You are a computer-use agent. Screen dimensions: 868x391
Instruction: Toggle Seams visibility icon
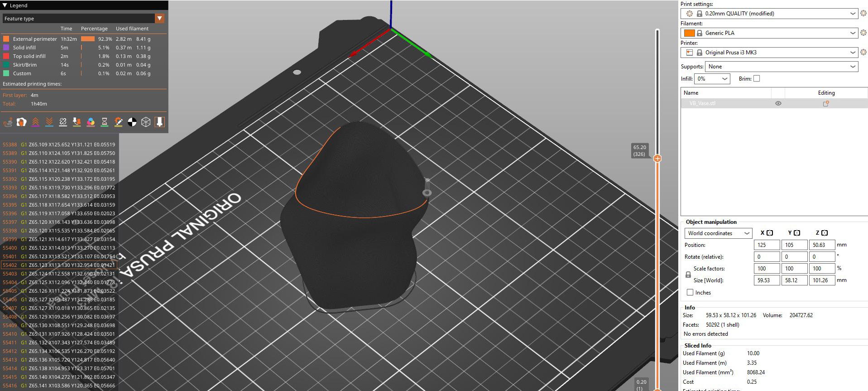pyautogui.click(x=63, y=122)
